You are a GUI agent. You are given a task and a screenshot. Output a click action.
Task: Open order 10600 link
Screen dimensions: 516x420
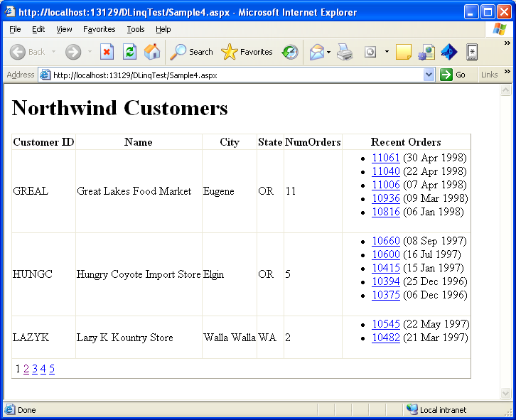[386, 254]
